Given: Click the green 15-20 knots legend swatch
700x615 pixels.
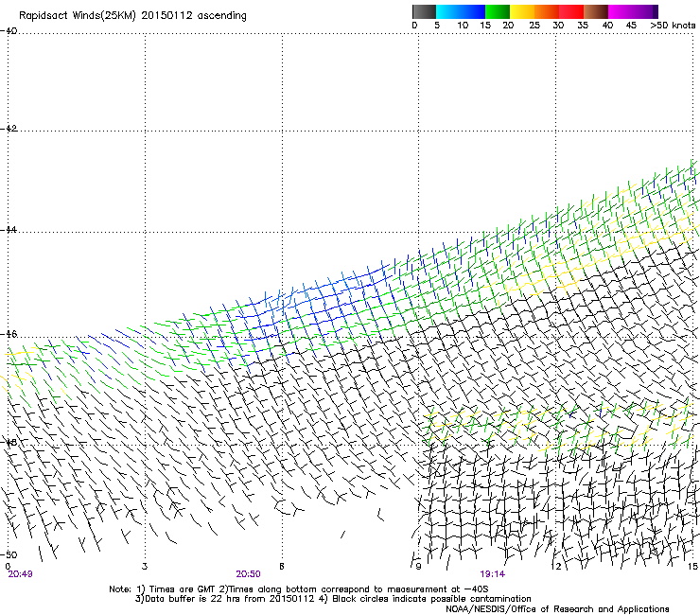Looking at the screenshot, I should pyautogui.click(x=498, y=11).
